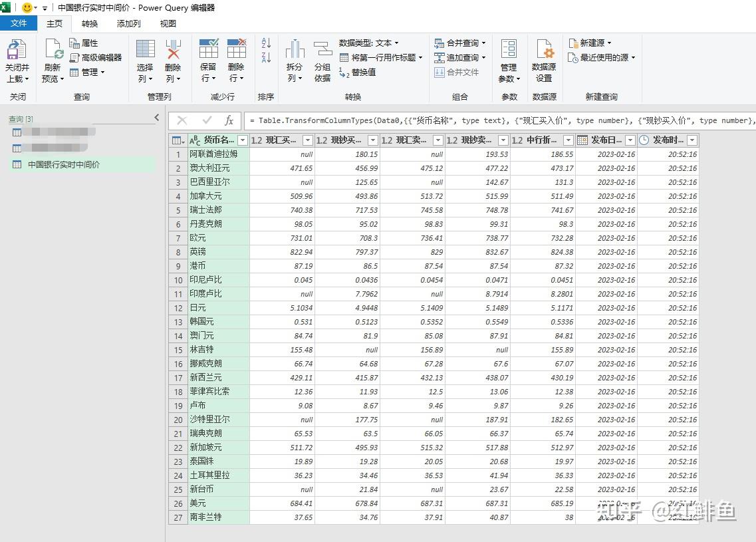
Task: Click the Close & Load (关闭并上载) icon
Action: [17, 50]
